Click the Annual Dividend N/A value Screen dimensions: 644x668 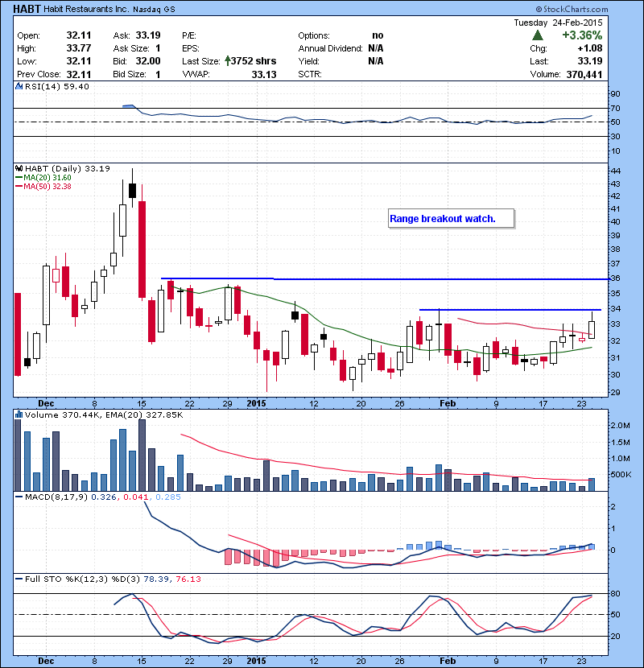tap(375, 48)
